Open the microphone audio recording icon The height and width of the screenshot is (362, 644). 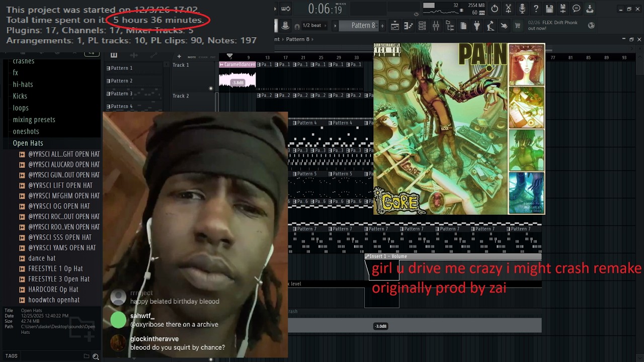pos(522,9)
